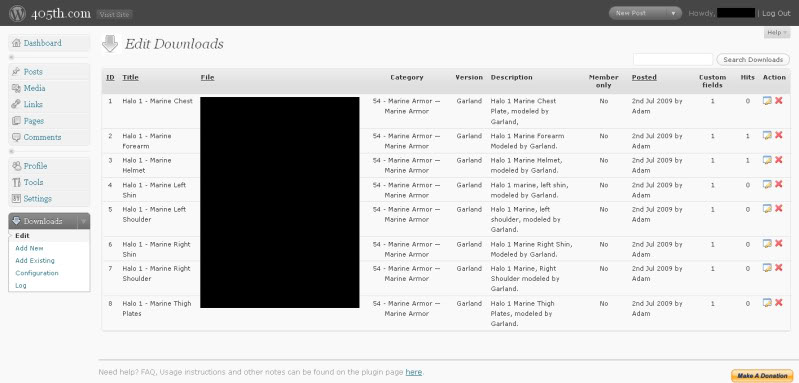This screenshot has width=799, height=383.
Task: Edit the Halo 1 - Marine Chest download
Action: pyautogui.click(x=767, y=101)
